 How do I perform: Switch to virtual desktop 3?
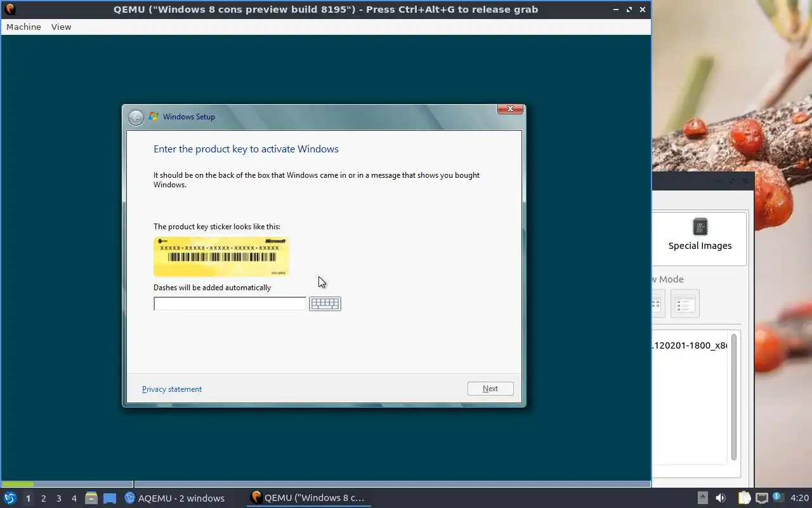[x=59, y=498]
